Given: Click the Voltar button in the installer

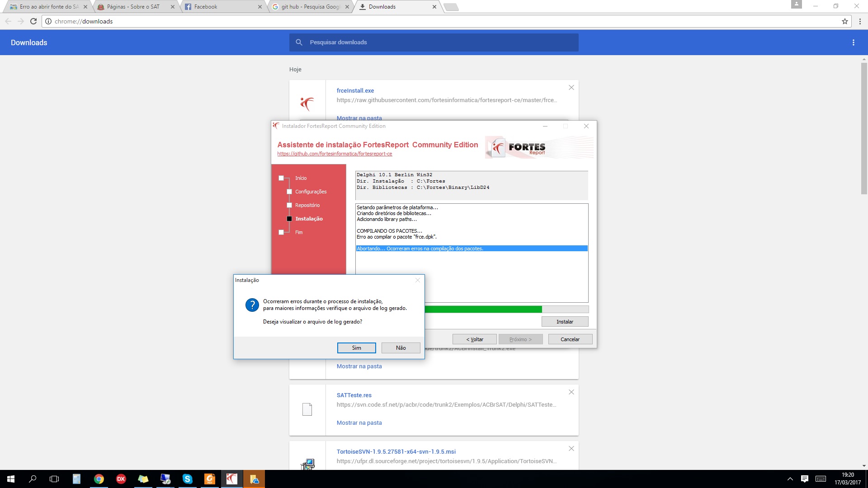Looking at the screenshot, I should pos(475,339).
